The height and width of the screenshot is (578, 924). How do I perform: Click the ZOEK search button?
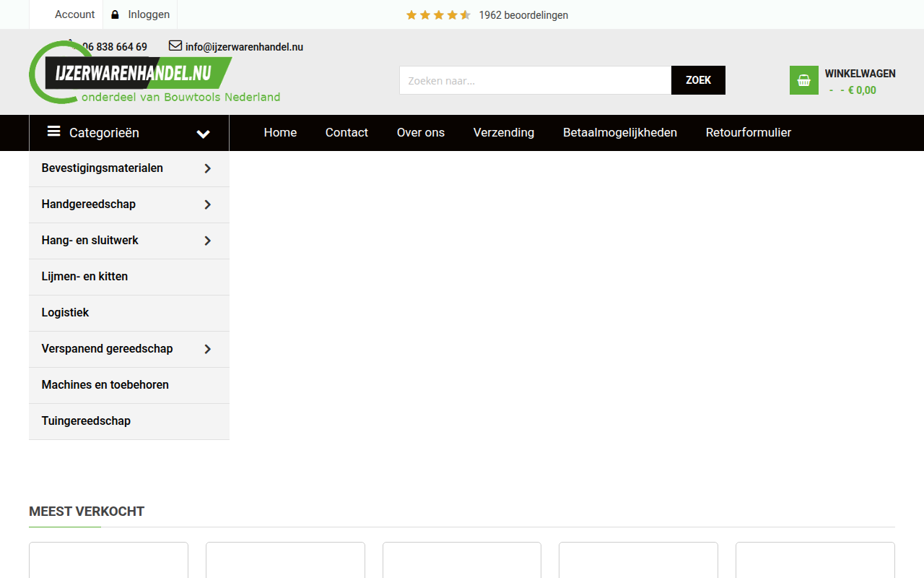click(x=698, y=80)
